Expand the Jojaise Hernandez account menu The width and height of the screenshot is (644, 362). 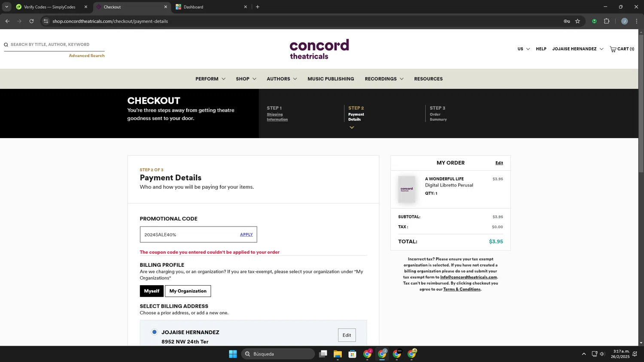tap(577, 49)
